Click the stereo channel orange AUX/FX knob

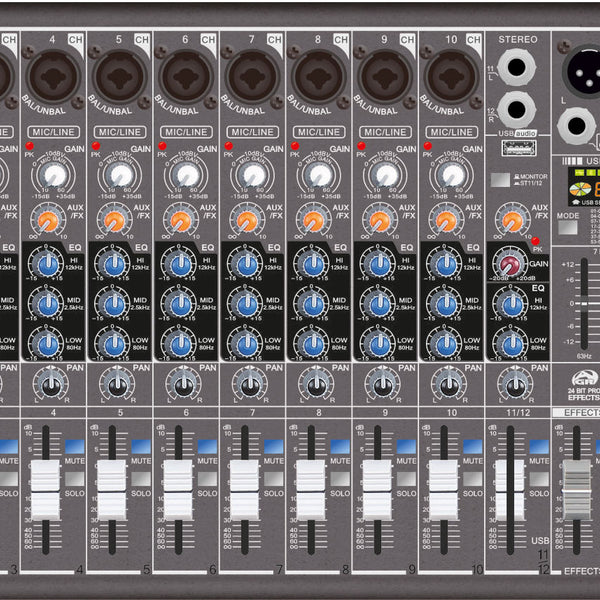tap(513, 221)
